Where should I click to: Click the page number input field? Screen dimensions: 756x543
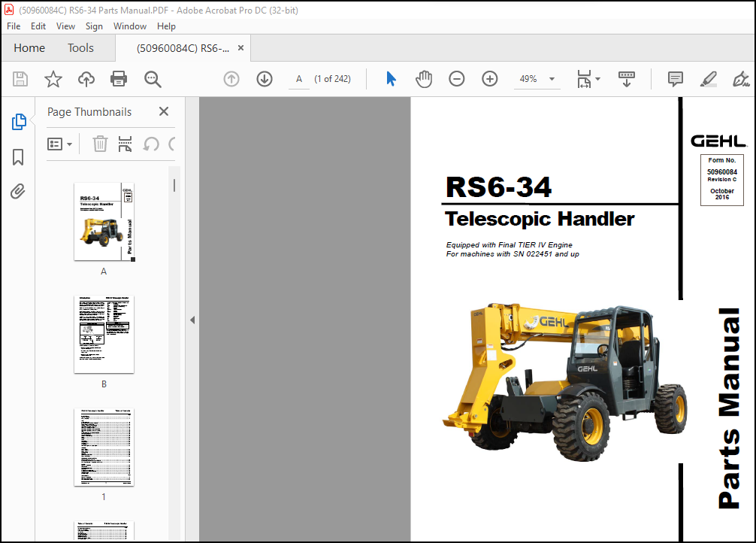coord(299,79)
